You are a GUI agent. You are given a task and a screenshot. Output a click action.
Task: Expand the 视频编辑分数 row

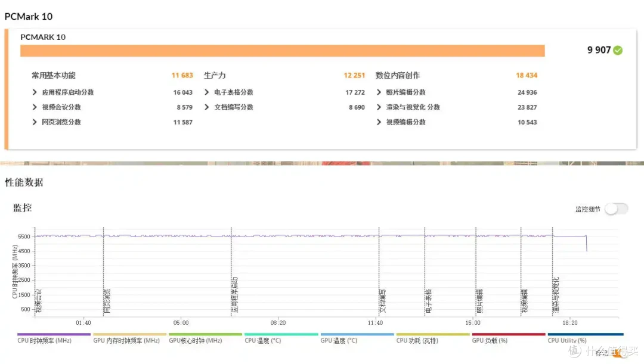pos(379,122)
